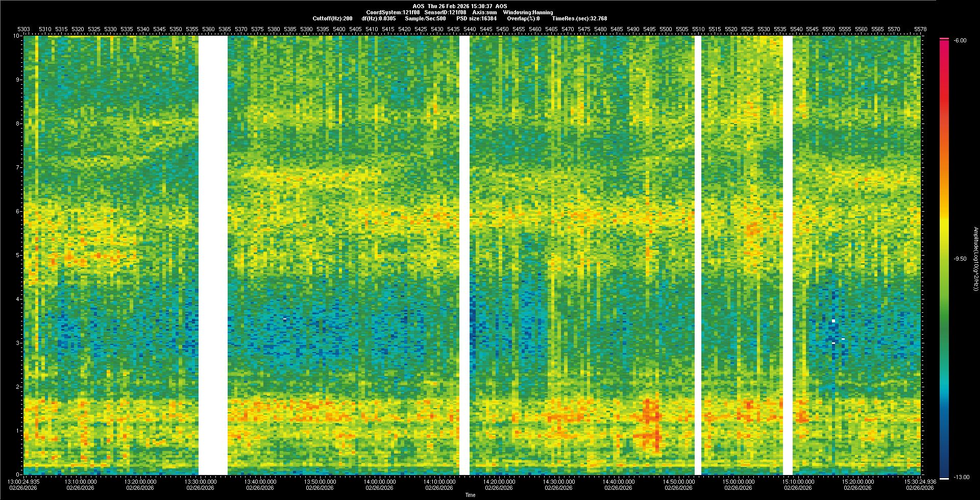
Task: Click the Cuttoff(Hz):200 header text
Action: [x=332, y=18]
